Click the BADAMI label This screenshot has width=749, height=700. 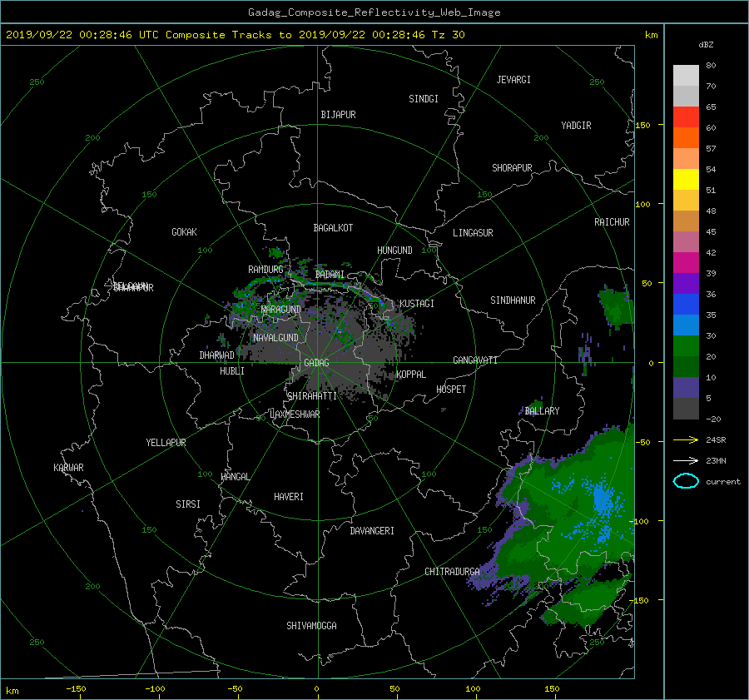[330, 275]
